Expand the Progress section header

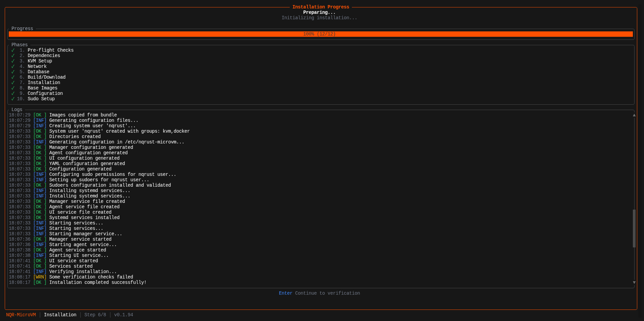coord(22,28)
